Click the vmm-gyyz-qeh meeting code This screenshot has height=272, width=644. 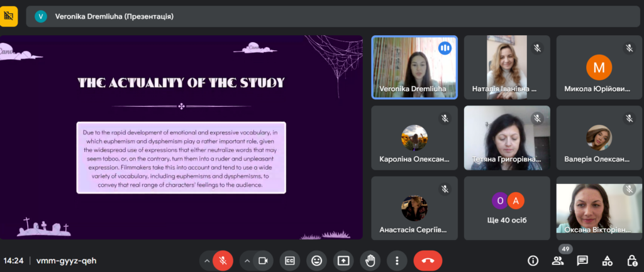67,260
